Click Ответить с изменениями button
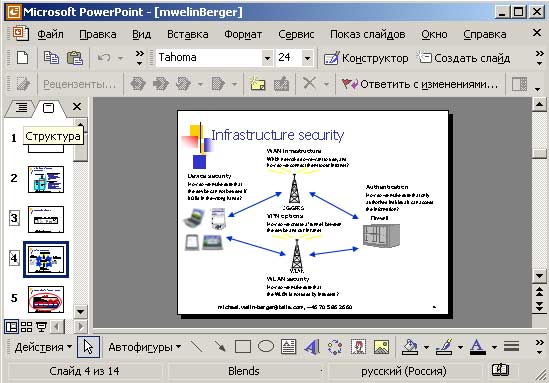The height and width of the screenshot is (383, 549). (x=419, y=84)
